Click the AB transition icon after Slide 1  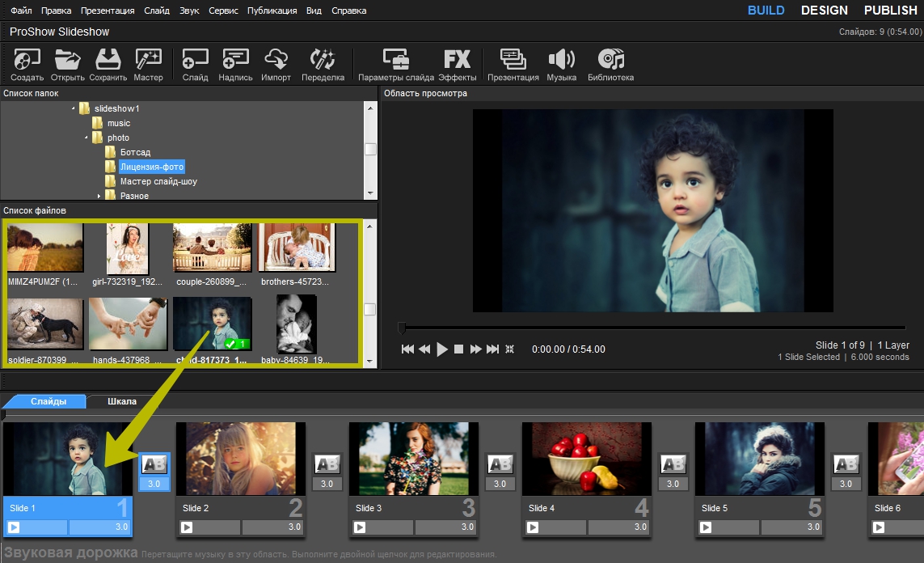[x=154, y=464]
